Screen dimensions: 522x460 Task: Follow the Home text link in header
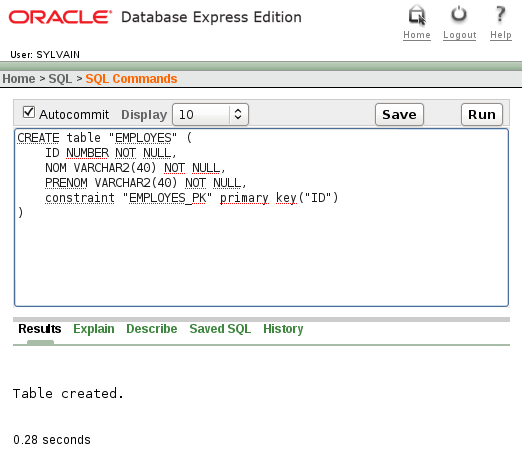417,35
